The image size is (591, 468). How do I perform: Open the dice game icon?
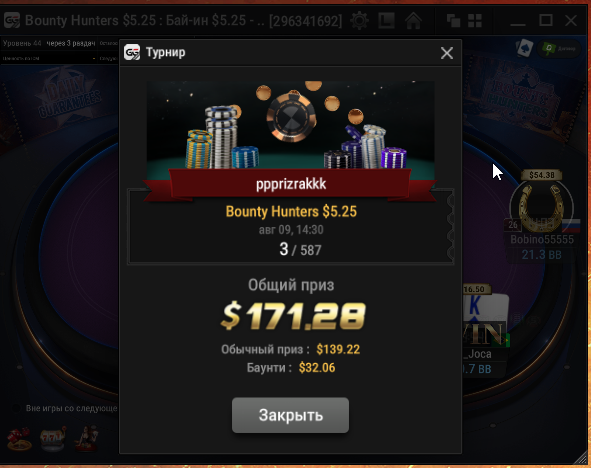20,439
